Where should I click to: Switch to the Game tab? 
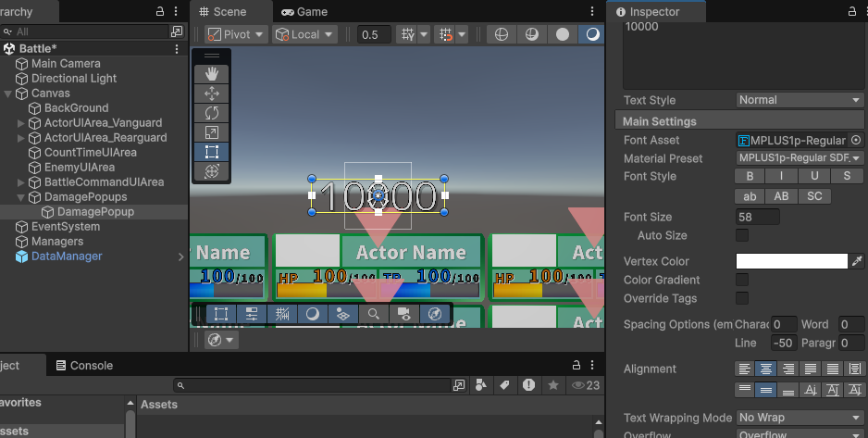click(x=305, y=12)
